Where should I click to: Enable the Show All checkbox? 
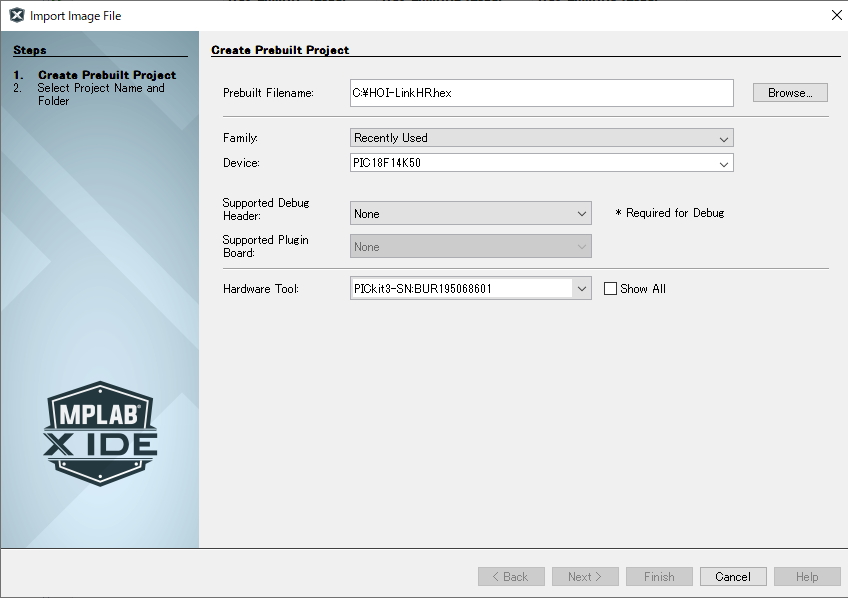point(610,289)
